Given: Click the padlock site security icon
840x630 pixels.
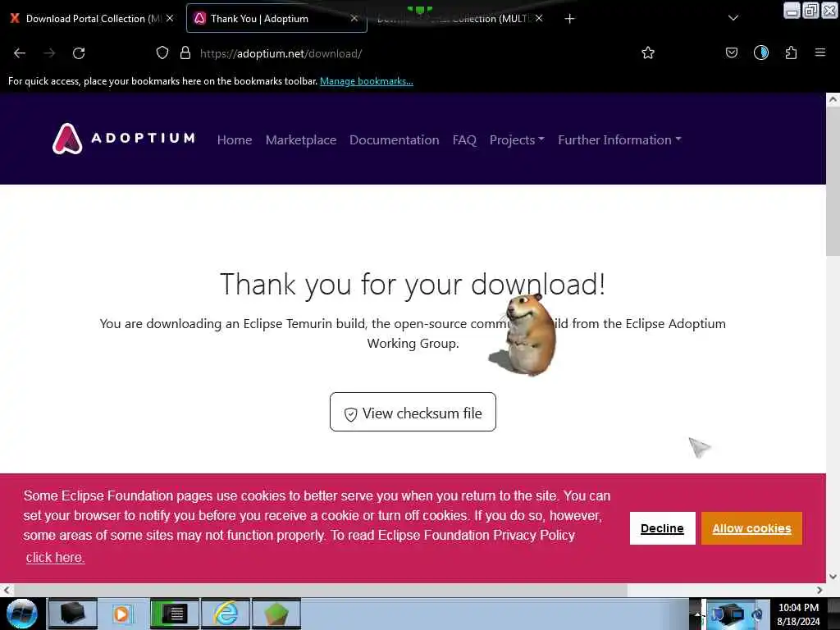Looking at the screenshot, I should 185,52.
